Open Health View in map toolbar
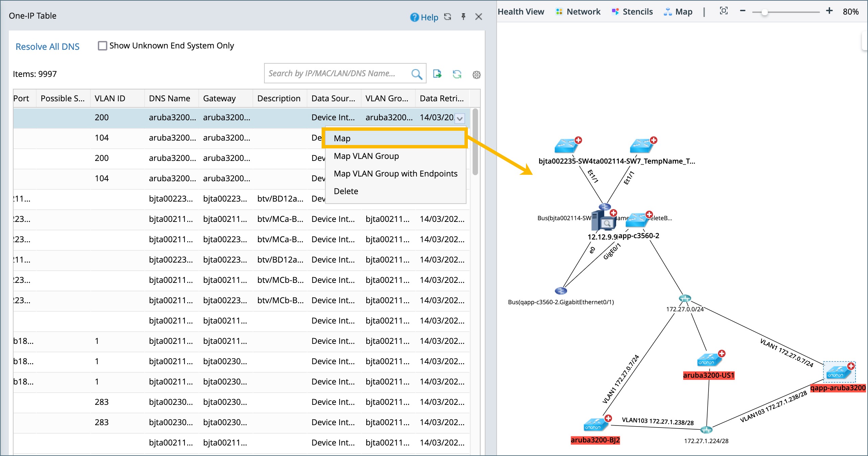This screenshot has height=456, width=868. [x=521, y=12]
